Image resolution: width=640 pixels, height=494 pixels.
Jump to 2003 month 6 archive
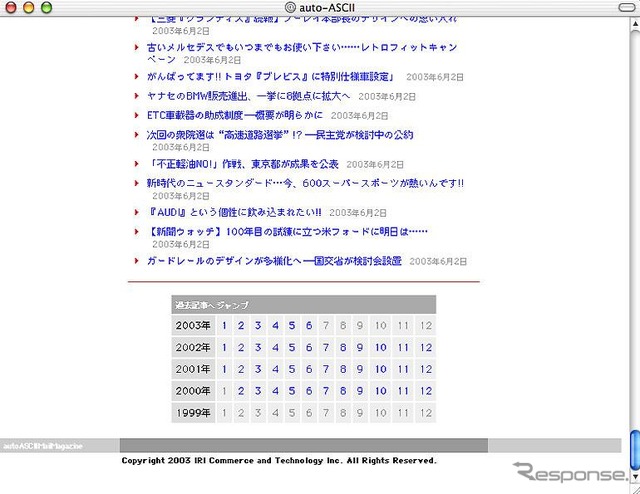click(309, 325)
